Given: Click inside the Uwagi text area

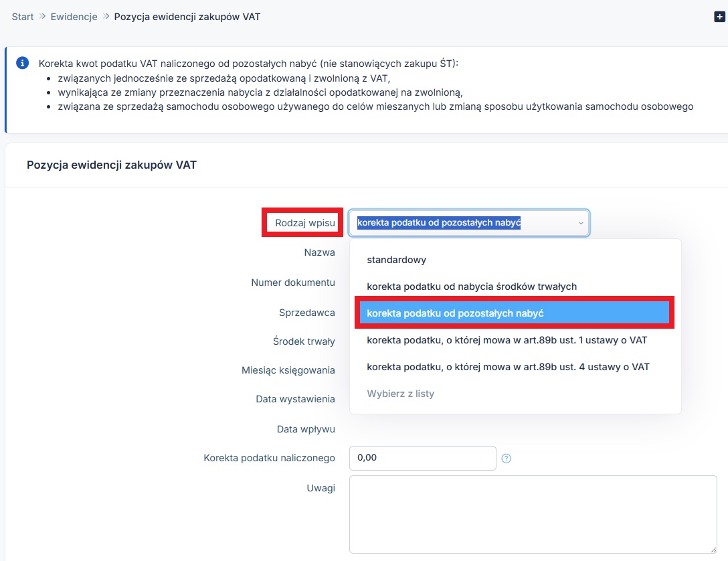Looking at the screenshot, I should [533, 513].
